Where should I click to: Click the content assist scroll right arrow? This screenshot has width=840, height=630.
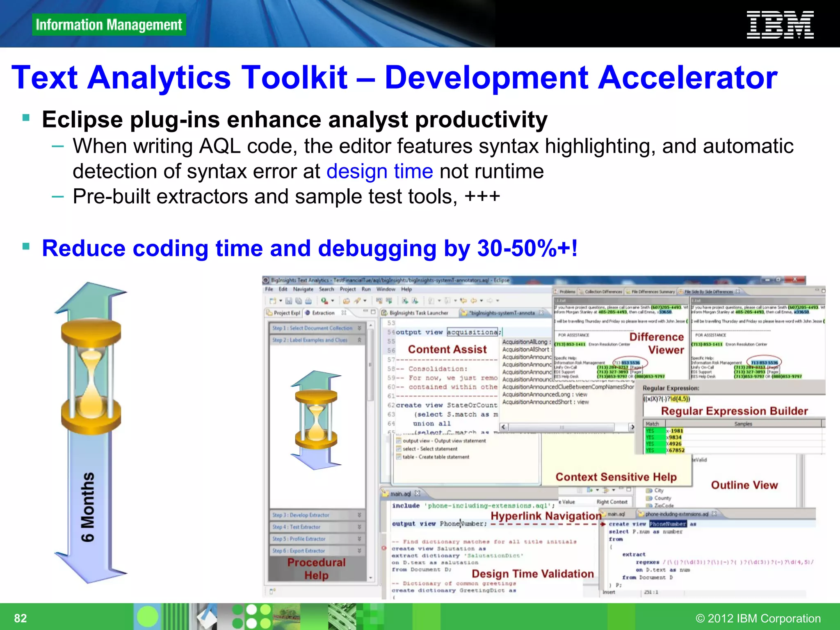[x=632, y=427]
